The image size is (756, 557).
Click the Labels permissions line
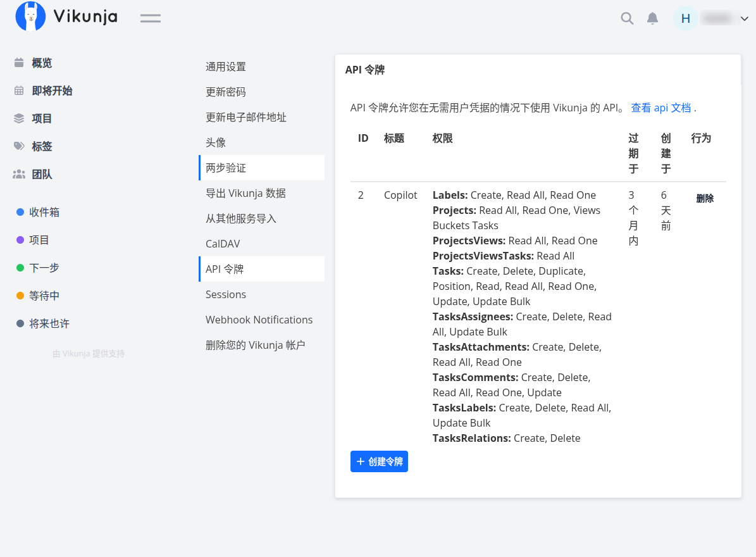[x=514, y=196]
